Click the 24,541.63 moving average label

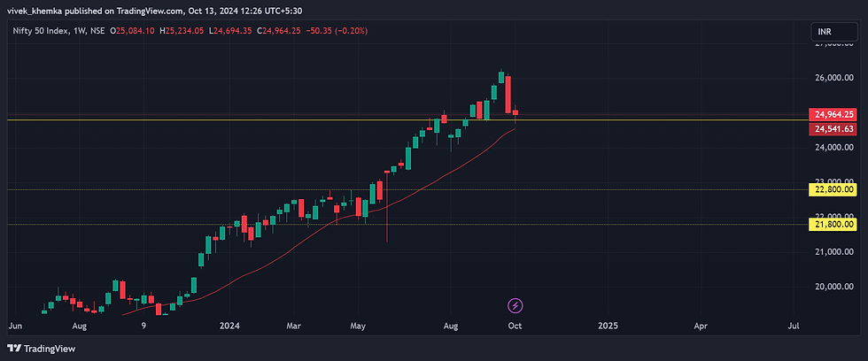(833, 129)
